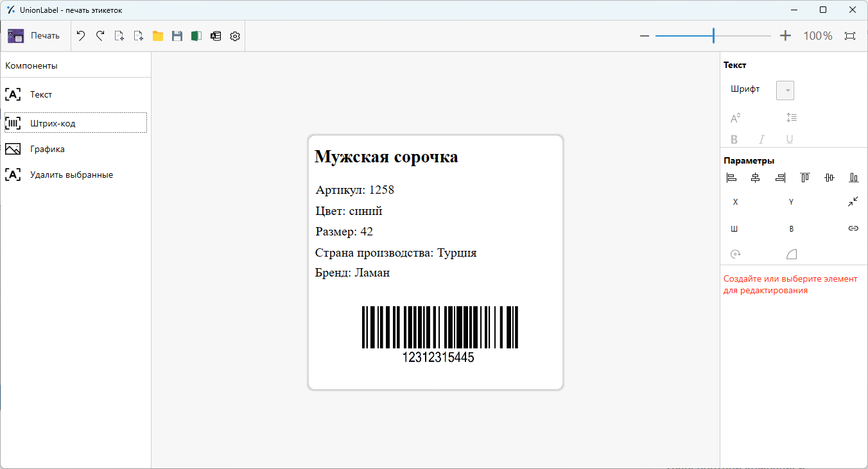The image size is (868, 469).
Task: Toggle underline formatting
Action: pos(790,139)
